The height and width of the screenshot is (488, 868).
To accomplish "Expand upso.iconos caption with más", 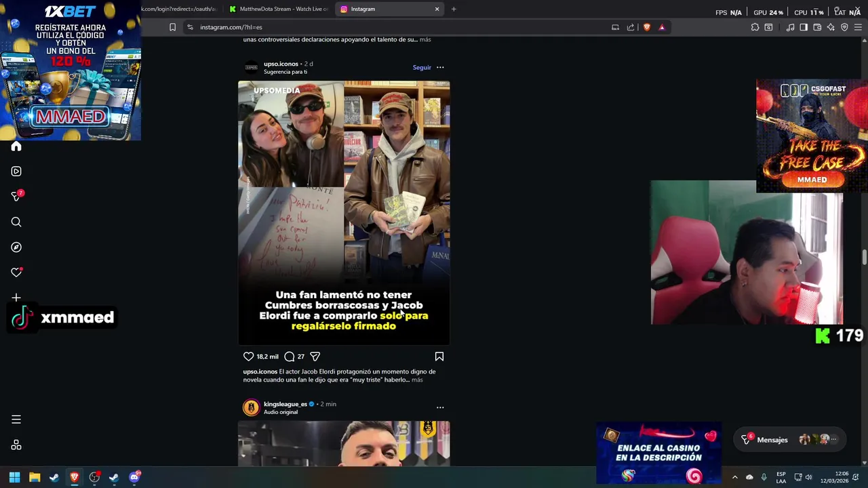I will coord(417,380).
